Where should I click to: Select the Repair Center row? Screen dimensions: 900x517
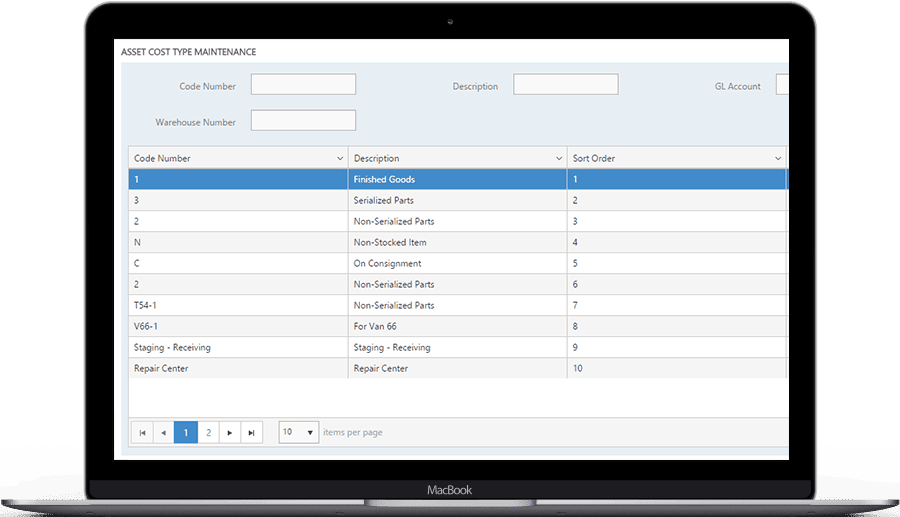(x=457, y=368)
